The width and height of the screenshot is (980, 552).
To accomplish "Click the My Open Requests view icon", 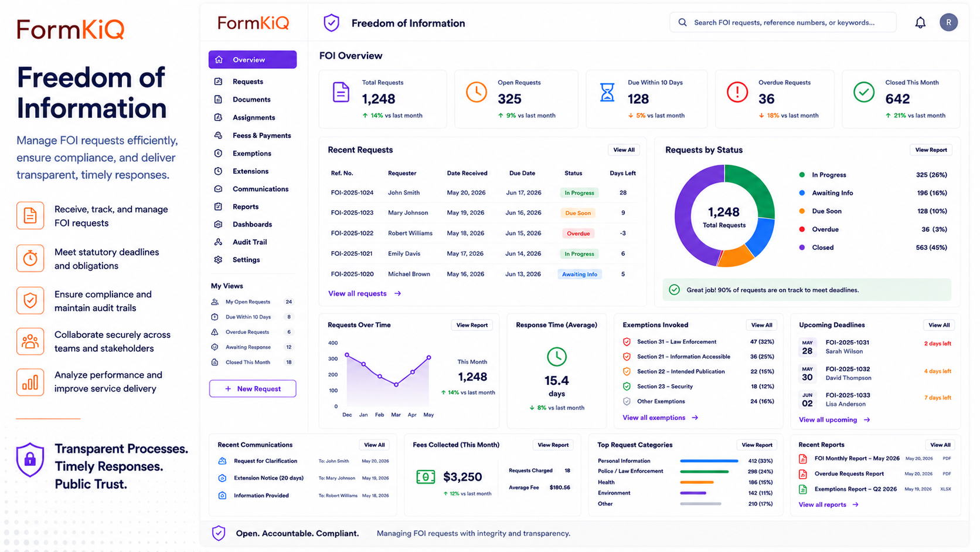I will tap(215, 302).
